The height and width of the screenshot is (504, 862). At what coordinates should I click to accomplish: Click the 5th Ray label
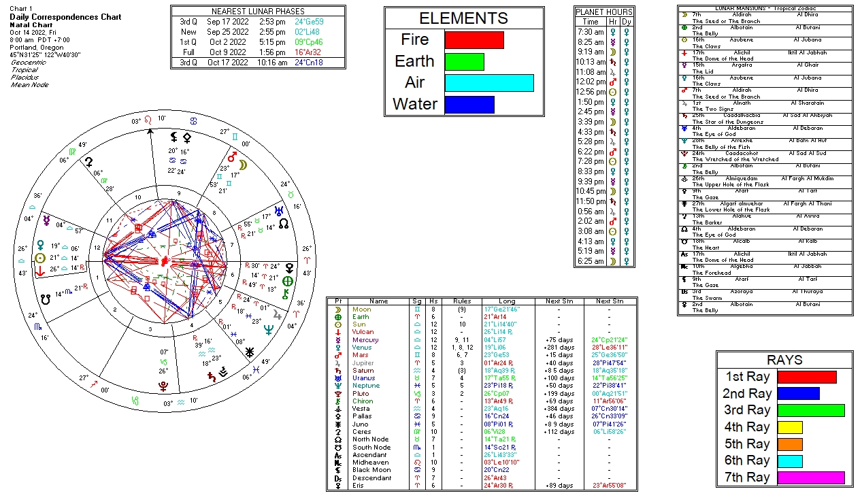(746, 444)
